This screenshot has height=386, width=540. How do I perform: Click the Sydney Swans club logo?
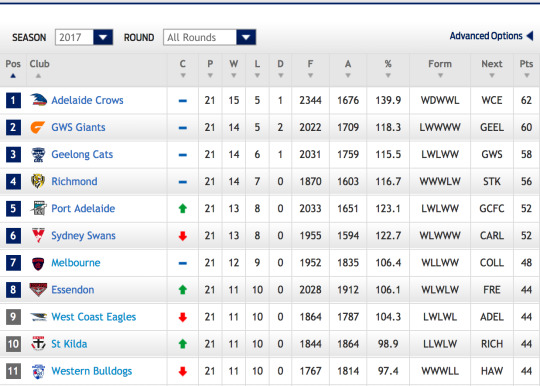coord(38,236)
